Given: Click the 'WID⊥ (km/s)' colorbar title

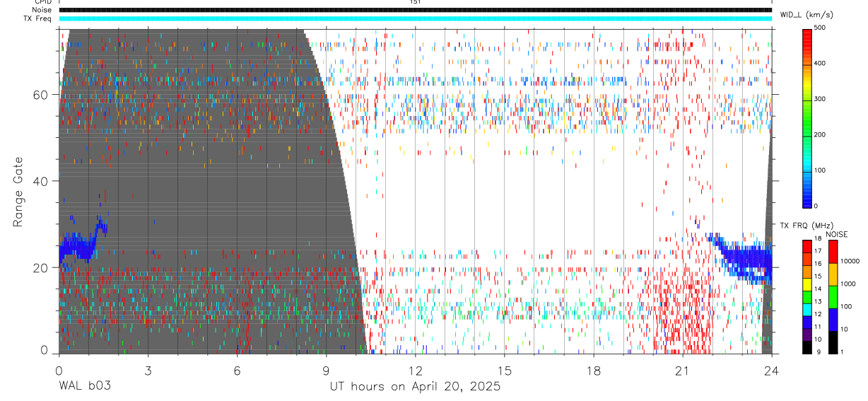Looking at the screenshot, I should coord(807,14).
